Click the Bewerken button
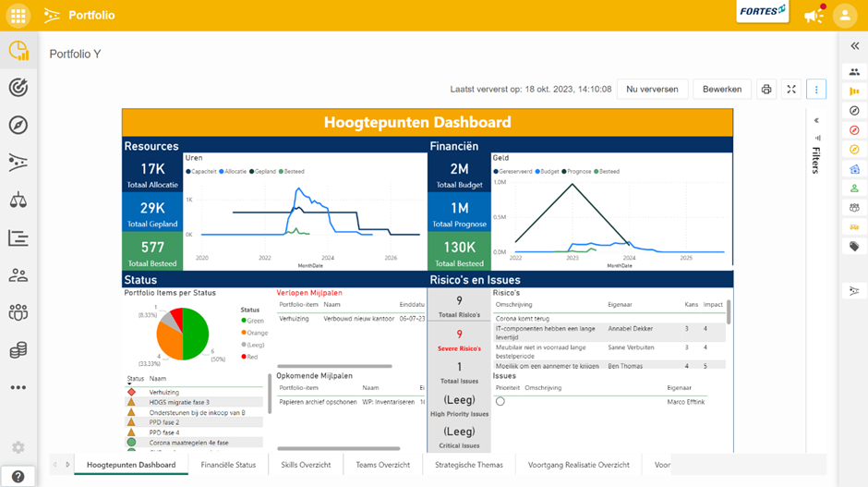 tap(721, 90)
